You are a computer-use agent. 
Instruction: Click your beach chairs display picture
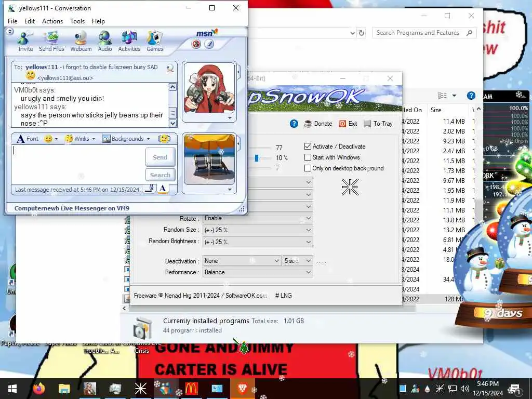pos(209,159)
